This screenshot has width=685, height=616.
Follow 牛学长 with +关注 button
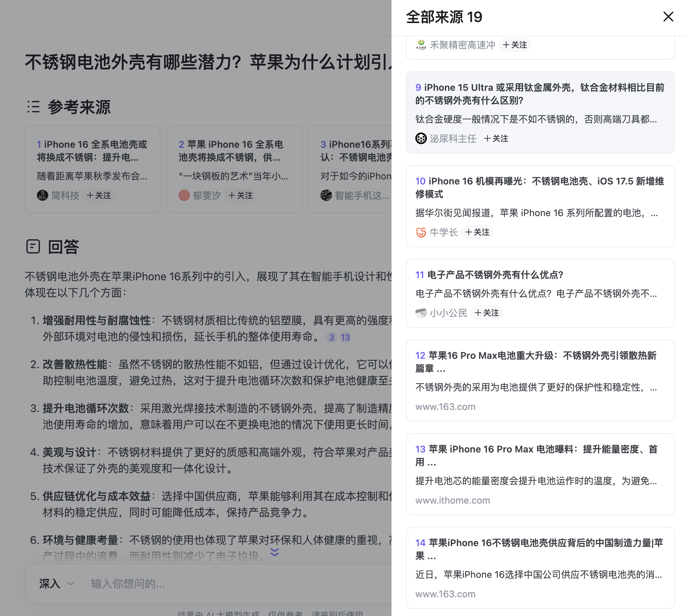477,232
